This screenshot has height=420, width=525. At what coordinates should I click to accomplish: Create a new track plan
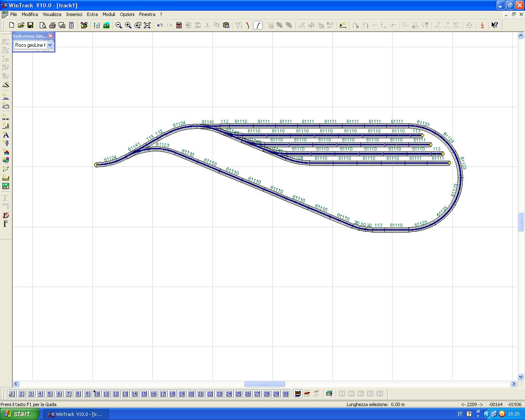(x=11, y=25)
